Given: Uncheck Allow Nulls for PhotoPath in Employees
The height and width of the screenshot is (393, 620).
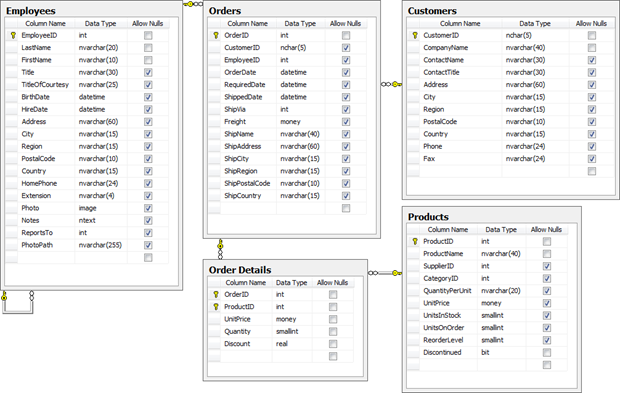Looking at the screenshot, I should pos(148,245).
